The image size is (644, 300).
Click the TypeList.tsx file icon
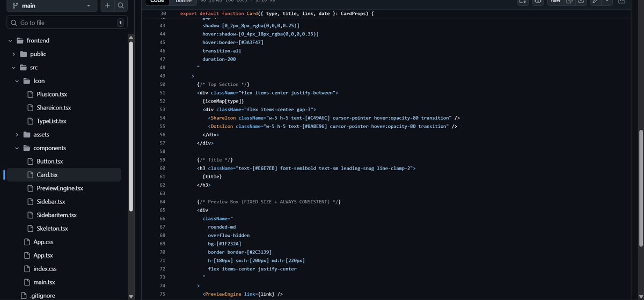tap(30, 121)
